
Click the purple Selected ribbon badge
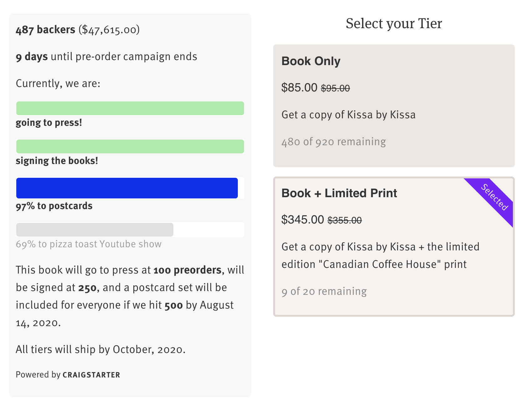(494, 197)
